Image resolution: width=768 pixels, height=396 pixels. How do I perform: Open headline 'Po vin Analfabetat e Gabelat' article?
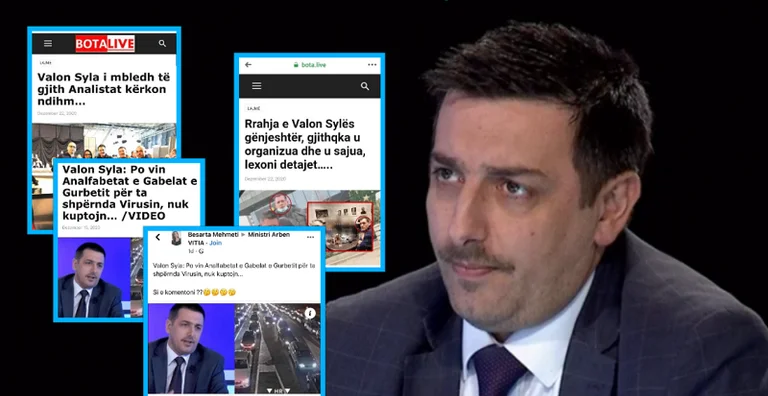(129, 193)
